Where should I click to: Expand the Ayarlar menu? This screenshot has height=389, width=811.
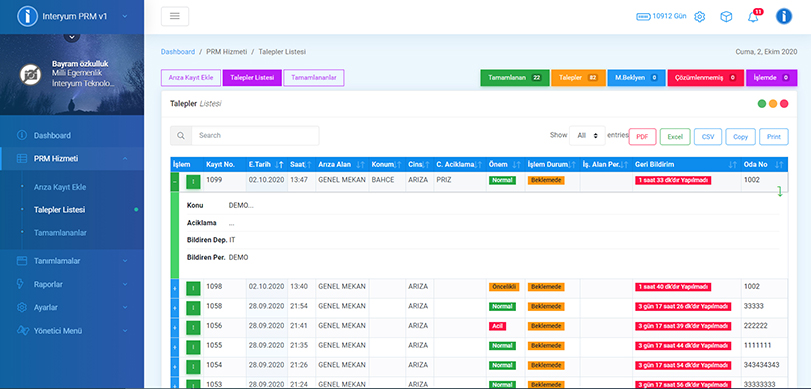tap(125, 307)
